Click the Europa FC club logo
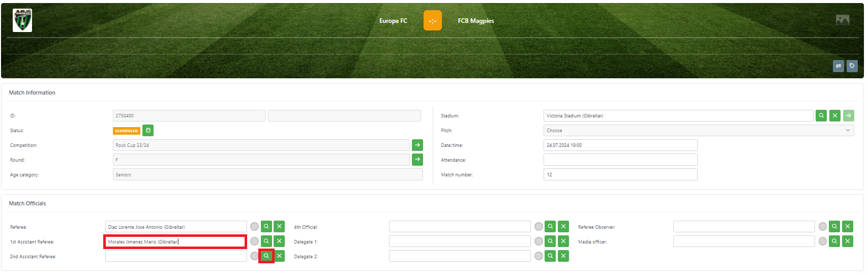Viewport: 868px width, 275px height. (x=22, y=21)
